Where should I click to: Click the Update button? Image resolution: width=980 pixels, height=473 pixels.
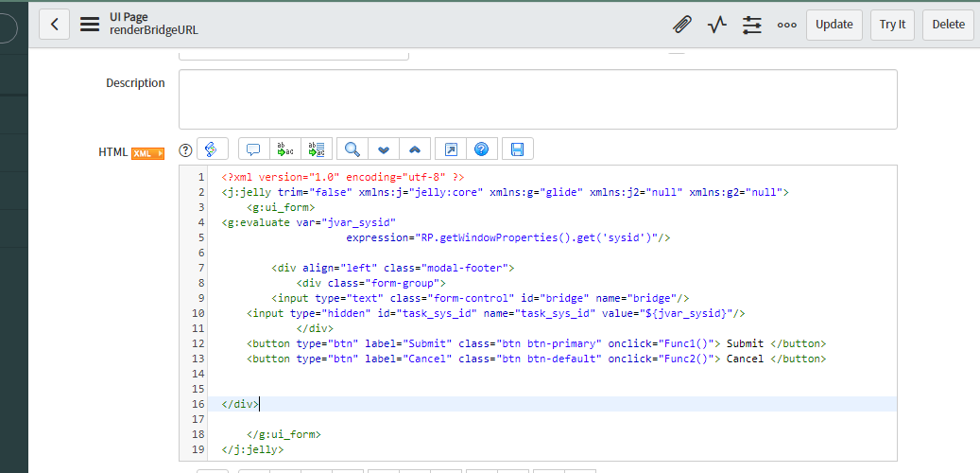(x=834, y=25)
